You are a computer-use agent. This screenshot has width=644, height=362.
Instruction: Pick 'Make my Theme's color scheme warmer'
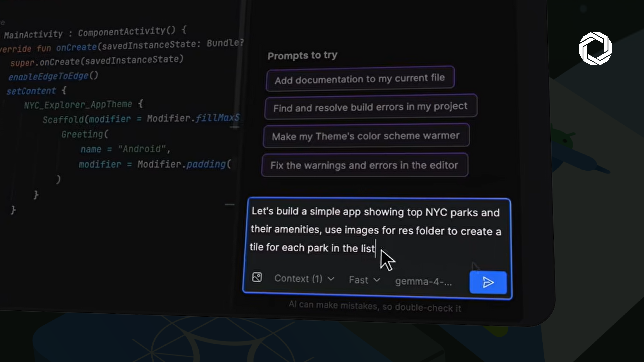point(365,136)
